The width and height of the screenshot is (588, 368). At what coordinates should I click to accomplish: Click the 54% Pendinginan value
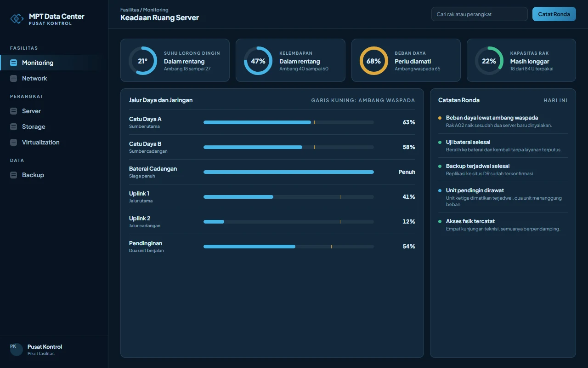point(409,247)
